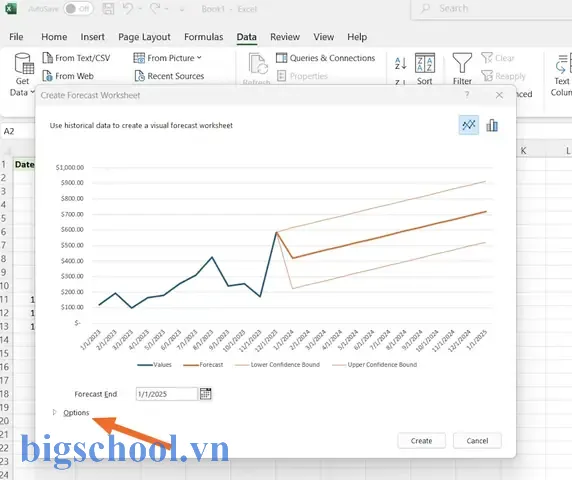
Task: Click the Cancel button
Action: pos(477,441)
